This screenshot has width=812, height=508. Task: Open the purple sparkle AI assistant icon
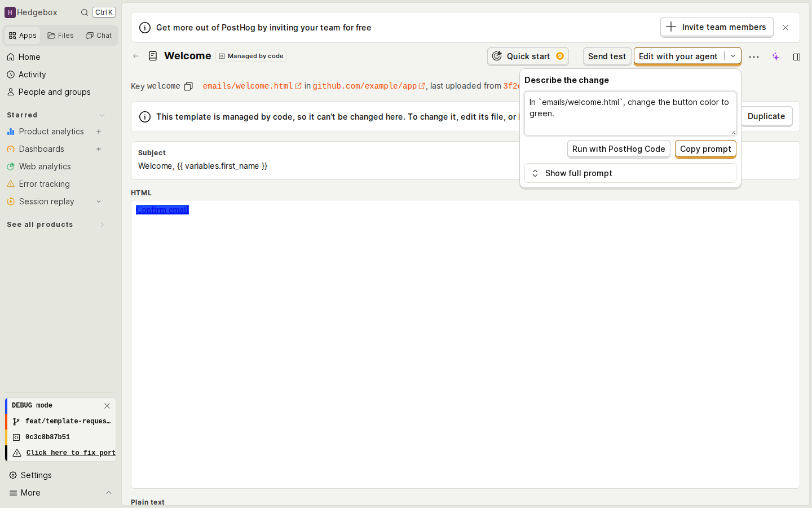776,56
